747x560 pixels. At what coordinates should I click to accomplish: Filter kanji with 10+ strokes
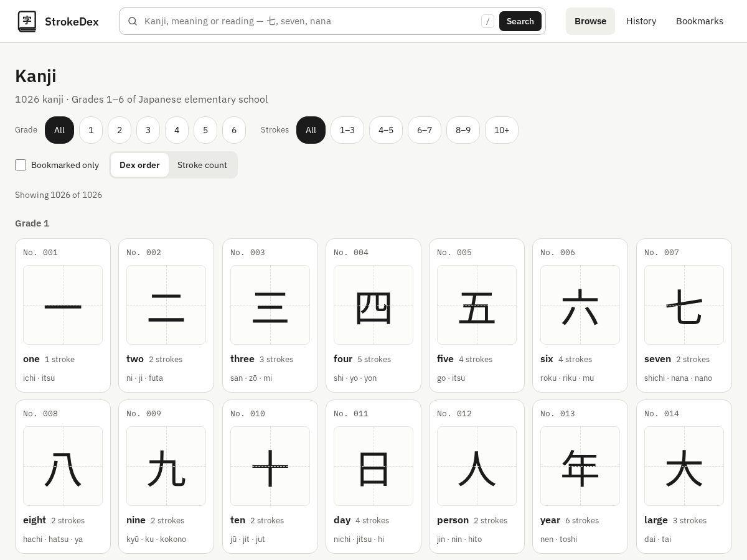502,130
